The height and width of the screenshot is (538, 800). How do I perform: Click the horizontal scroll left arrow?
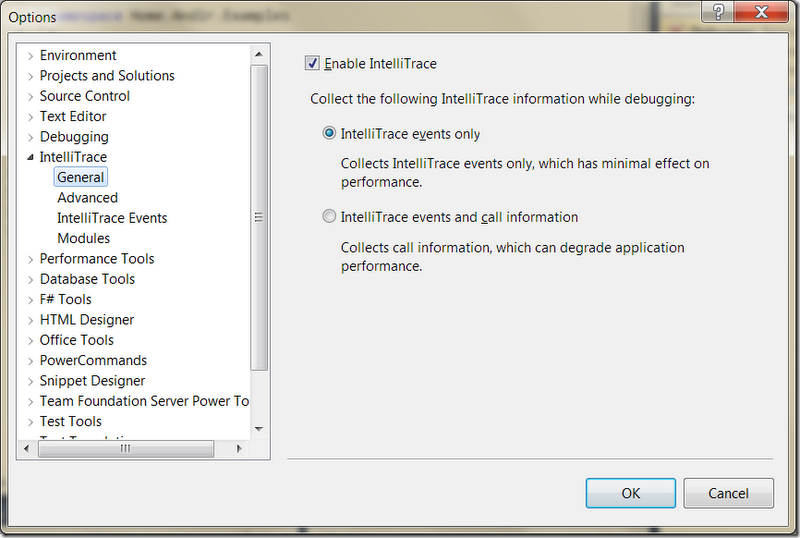click(27, 449)
